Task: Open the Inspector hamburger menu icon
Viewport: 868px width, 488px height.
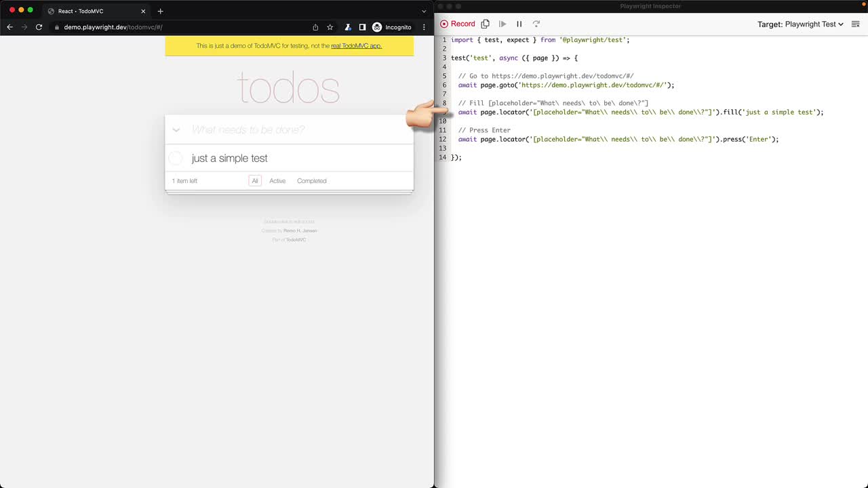Action: tap(856, 24)
